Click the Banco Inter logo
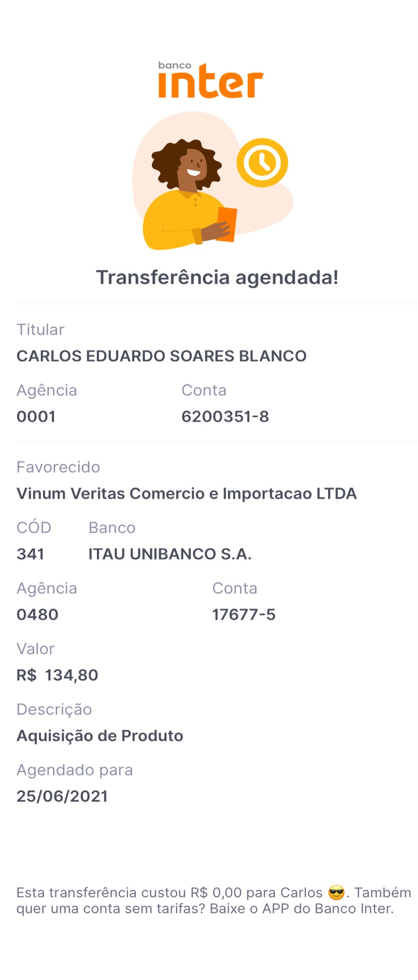 point(211,80)
